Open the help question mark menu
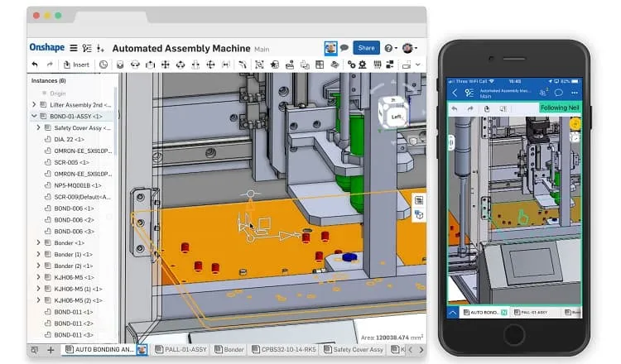 [x=391, y=48]
